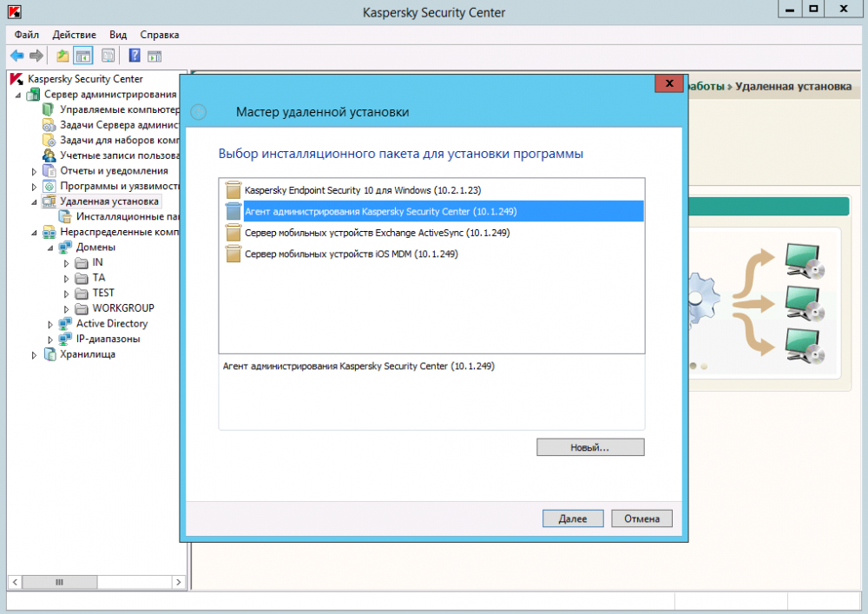
Task: Close the Мастер удаленной установки dialog
Action: tap(668, 83)
